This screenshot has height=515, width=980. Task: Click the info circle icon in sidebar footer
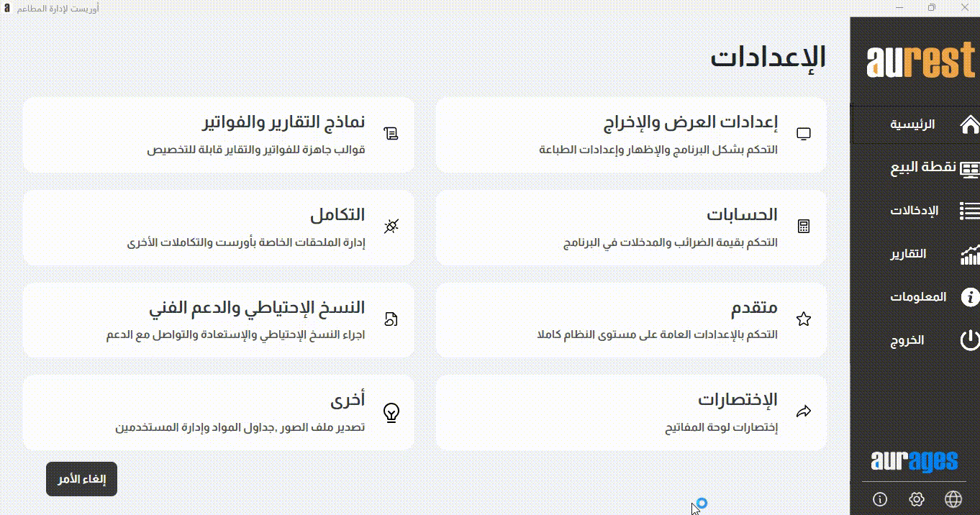click(879, 499)
